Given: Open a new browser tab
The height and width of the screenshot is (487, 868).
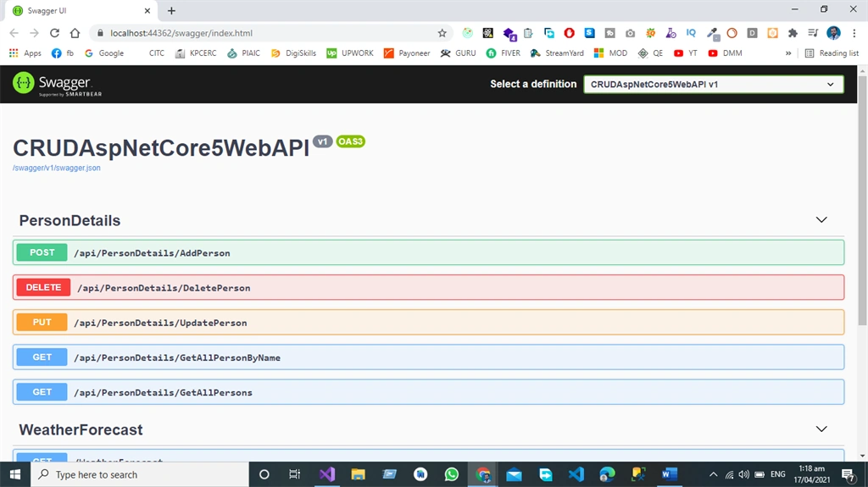Looking at the screenshot, I should click(171, 10).
